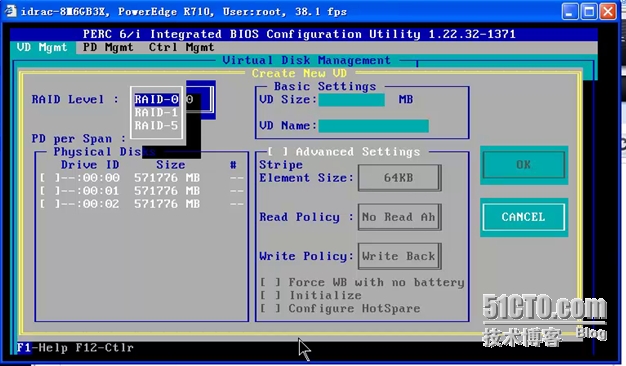This screenshot has height=366, width=626.
Task: Click the Create New VD title
Action: 299,73
